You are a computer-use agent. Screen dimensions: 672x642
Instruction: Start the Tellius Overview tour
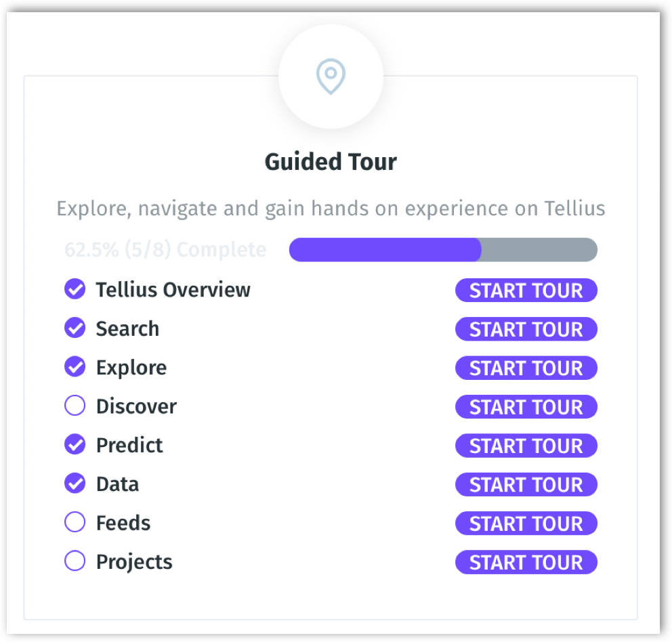[x=526, y=291]
